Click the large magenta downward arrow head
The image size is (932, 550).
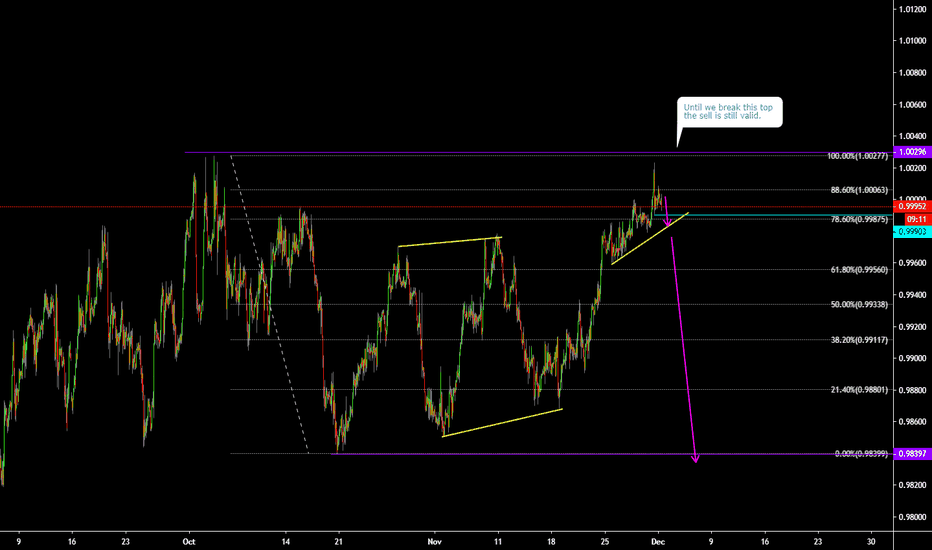(695, 459)
